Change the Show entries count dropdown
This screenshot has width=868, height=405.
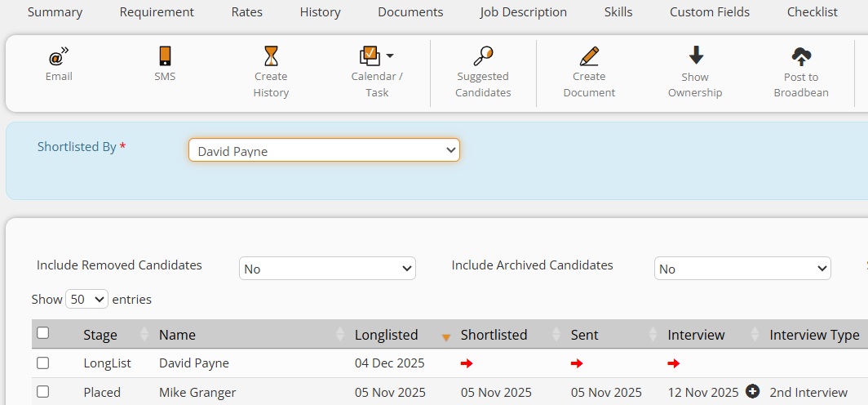point(86,300)
